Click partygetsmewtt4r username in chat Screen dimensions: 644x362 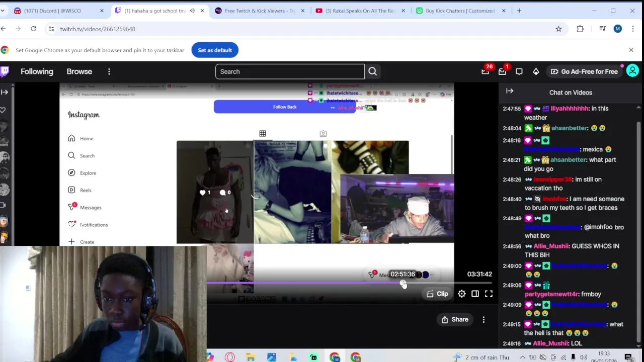[551, 294]
